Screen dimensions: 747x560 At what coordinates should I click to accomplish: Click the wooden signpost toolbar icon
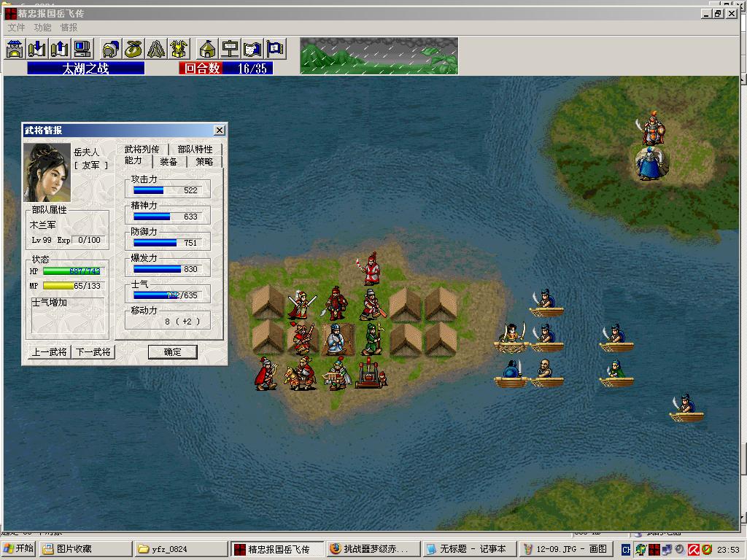tap(230, 49)
